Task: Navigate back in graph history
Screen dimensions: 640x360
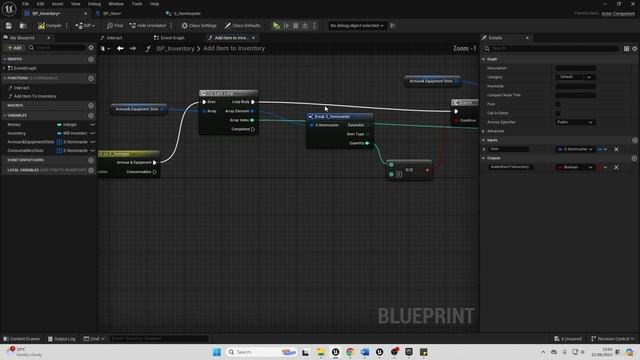Action: click(120, 49)
